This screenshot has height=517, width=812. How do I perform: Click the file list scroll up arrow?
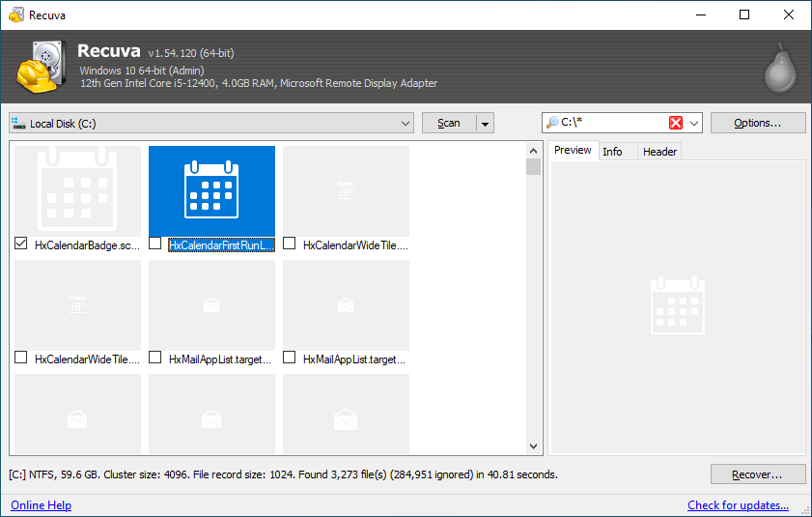tap(533, 151)
